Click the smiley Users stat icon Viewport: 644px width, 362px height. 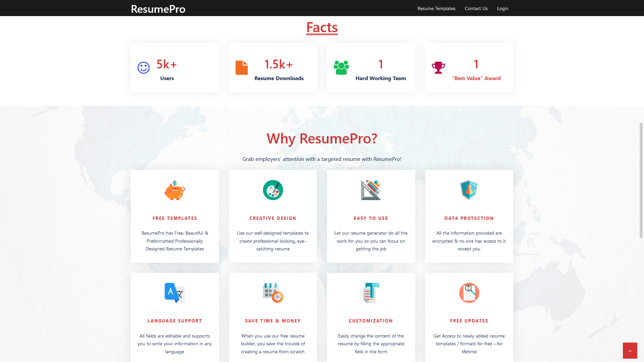tap(143, 67)
